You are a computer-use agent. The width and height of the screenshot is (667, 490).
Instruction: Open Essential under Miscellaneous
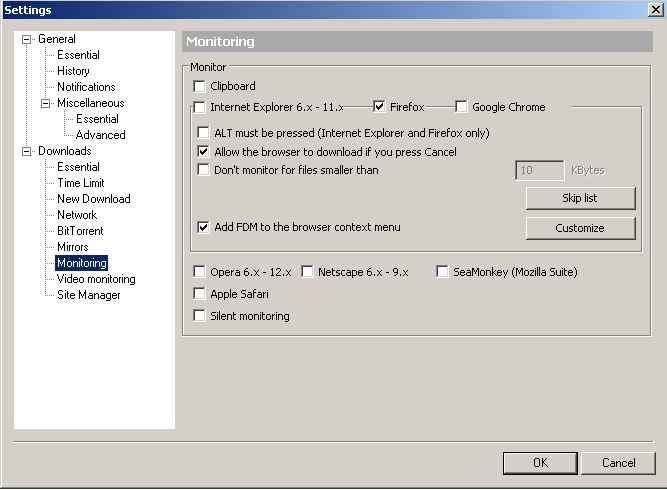[97, 119]
